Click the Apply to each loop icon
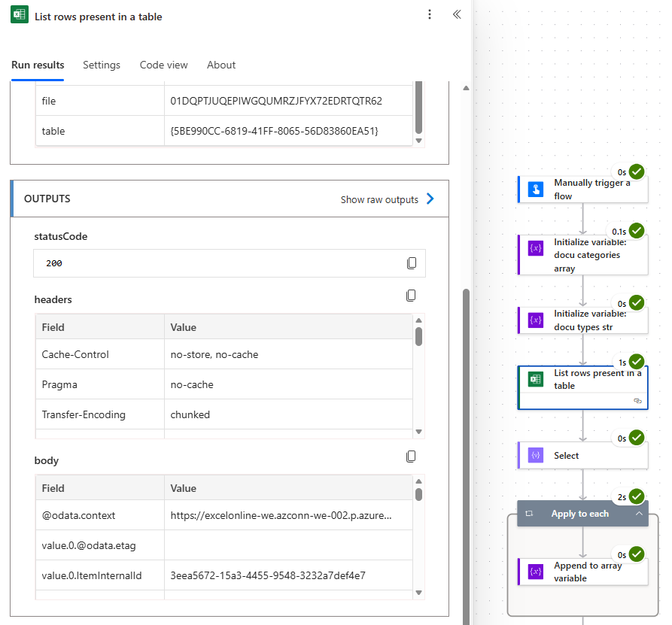The width and height of the screenshot is (672, 625). (529, 514)
